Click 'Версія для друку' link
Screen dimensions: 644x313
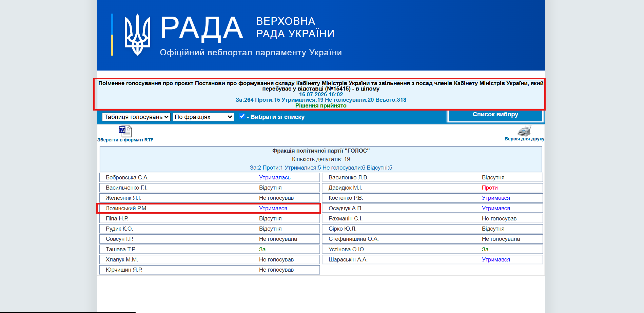524,139
